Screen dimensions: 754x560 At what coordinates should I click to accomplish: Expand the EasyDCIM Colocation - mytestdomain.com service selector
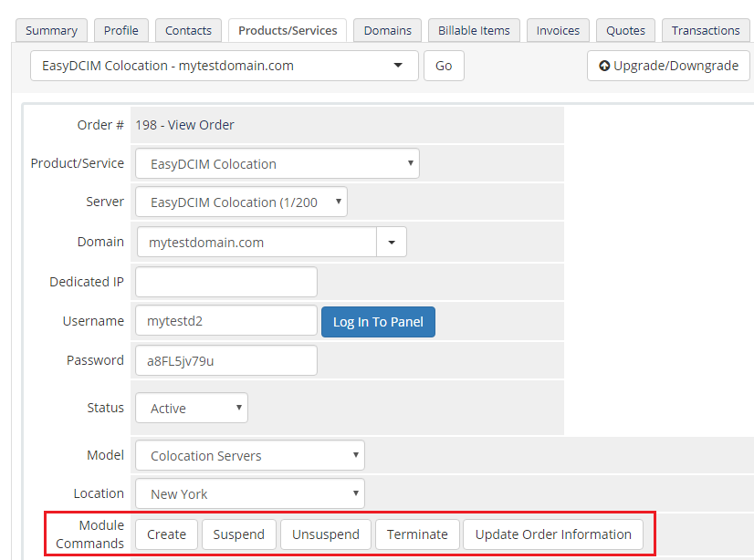coord(224,66)
